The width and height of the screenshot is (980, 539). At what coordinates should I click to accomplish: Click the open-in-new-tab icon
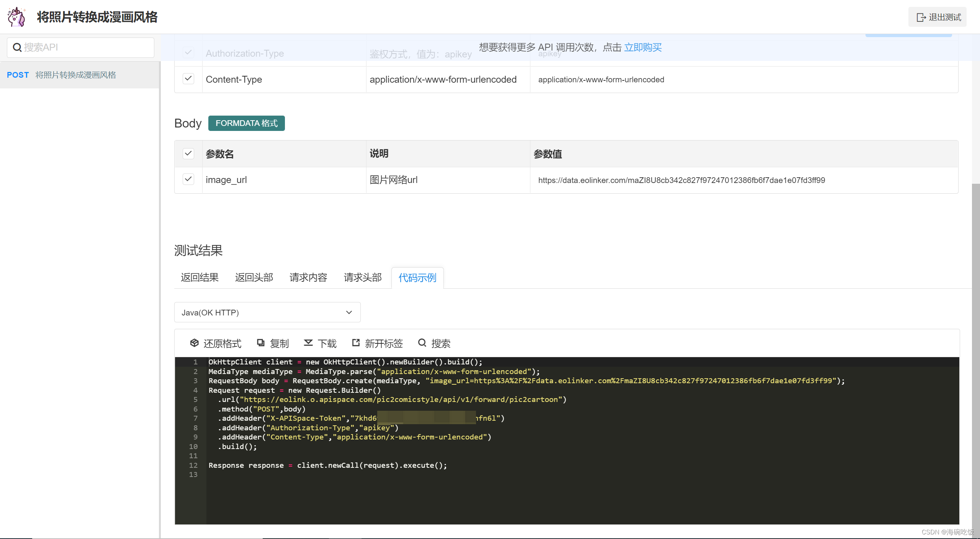pos(356,343)
